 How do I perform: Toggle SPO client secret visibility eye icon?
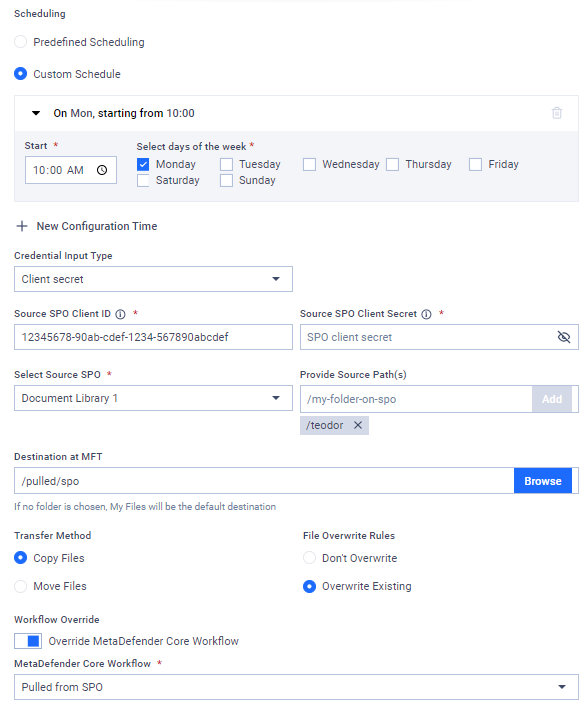coord(563,337)
